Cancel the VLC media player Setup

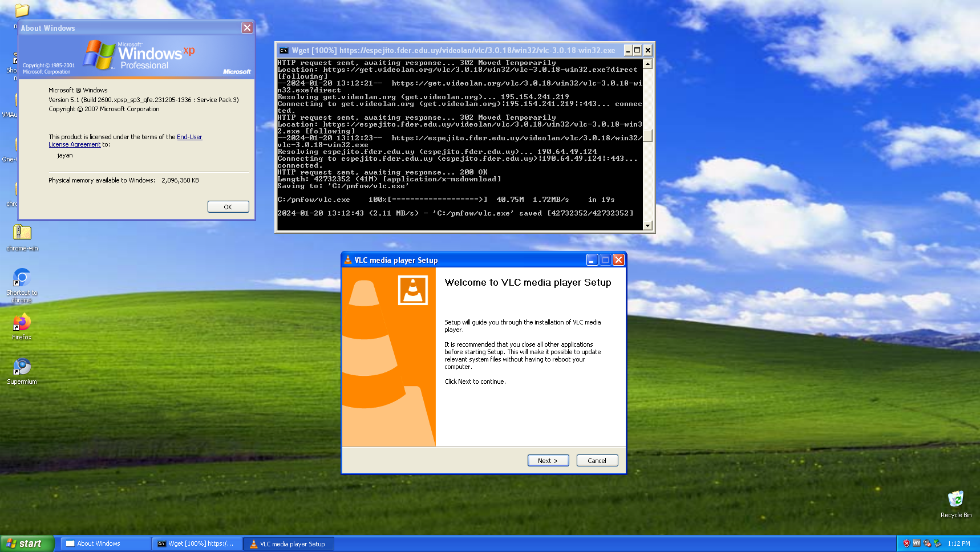pyautogui.click(x=597, y=461)
